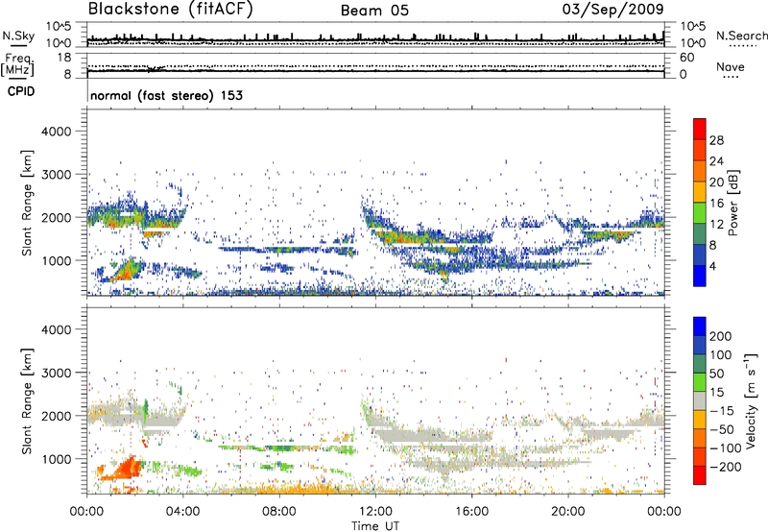This screenshot has height=532, width=768.
Task: Click the Power [dB] colorbar label
Action: click(x=732, y=203)
